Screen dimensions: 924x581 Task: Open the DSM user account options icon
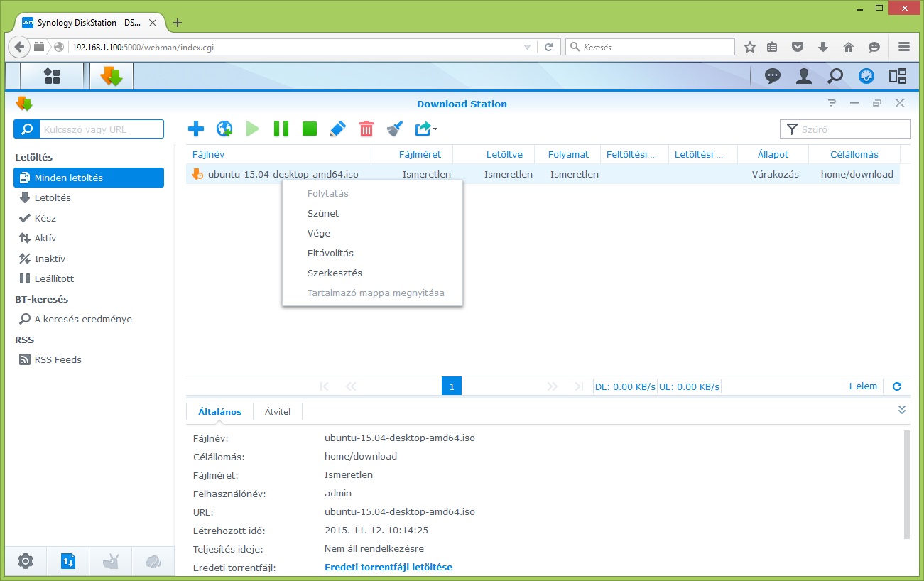(803, 76)
